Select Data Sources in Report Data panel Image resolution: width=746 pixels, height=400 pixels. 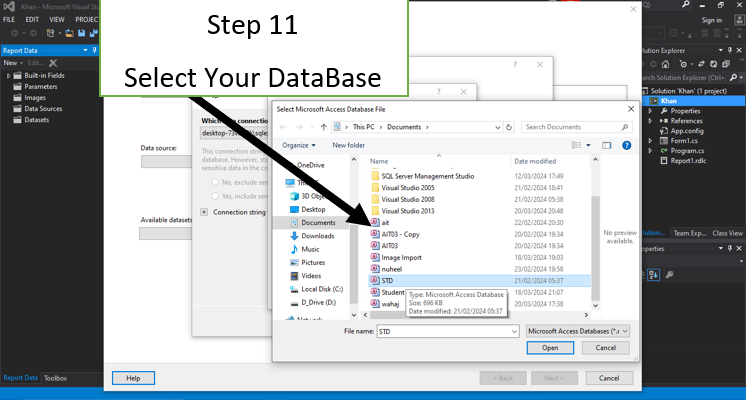tap(43, 108)
